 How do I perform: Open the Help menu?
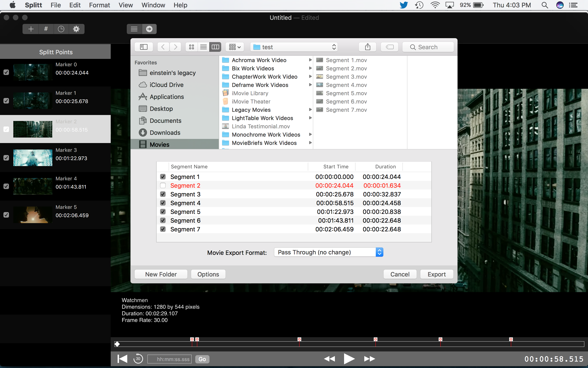click(x=180, y=5)
